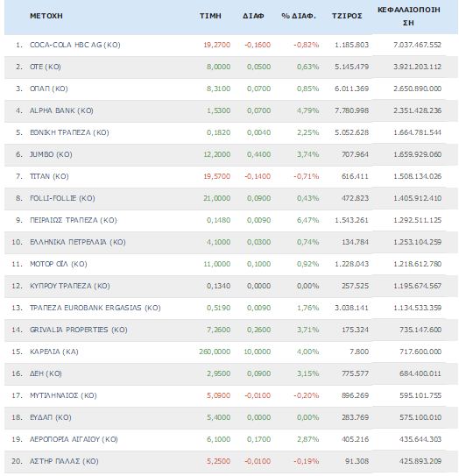
Task: Click ΚΑΡΕΛΙΑ change value 10,0000
Action: [257, 352]
